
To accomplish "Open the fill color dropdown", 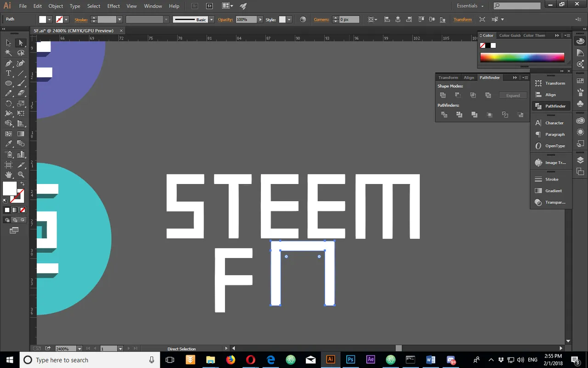I will (x=50, y=20).
